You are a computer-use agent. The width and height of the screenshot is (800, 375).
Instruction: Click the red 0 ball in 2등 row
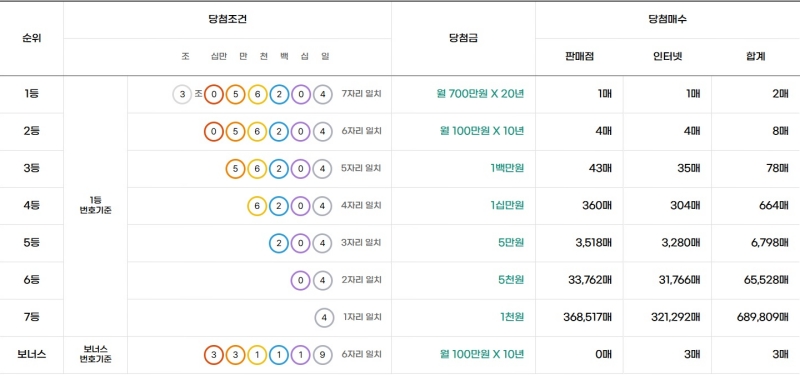coord(214,131)
